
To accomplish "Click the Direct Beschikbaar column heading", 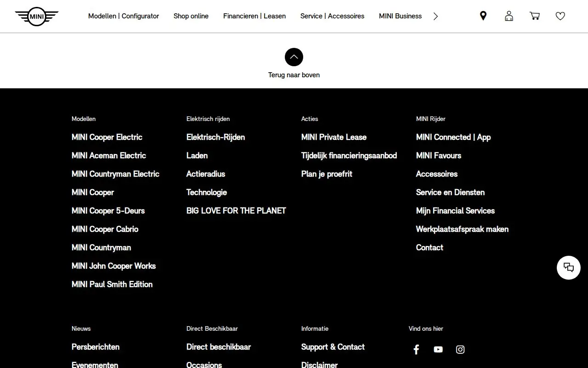I will click(x=212, y=328).
